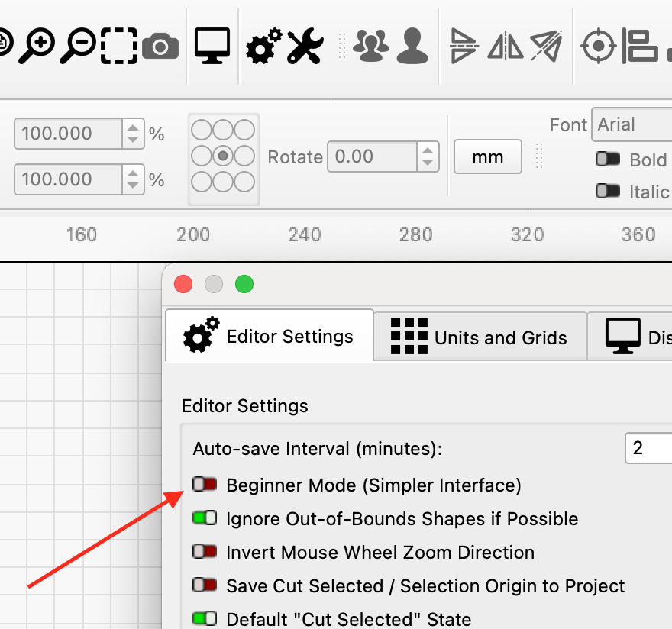Select the top-right anchor radio button
672x629 pixels.
[244, 130]
